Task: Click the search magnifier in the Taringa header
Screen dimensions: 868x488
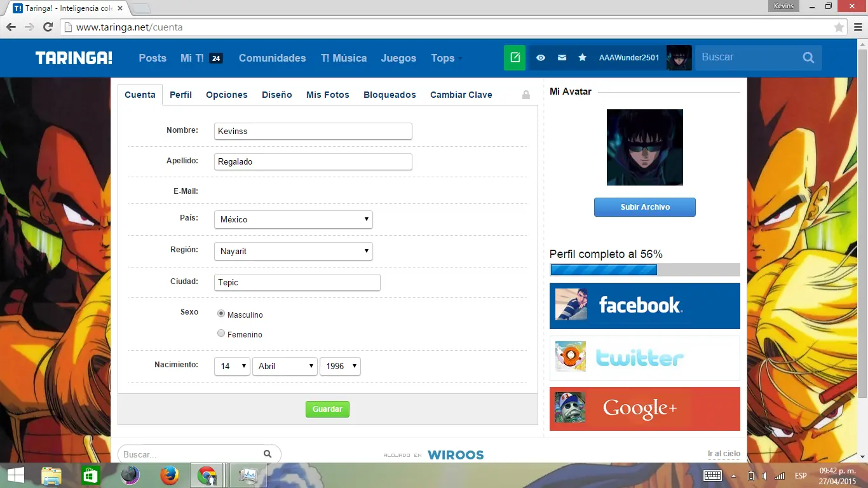Action: (x=808, y=58)
